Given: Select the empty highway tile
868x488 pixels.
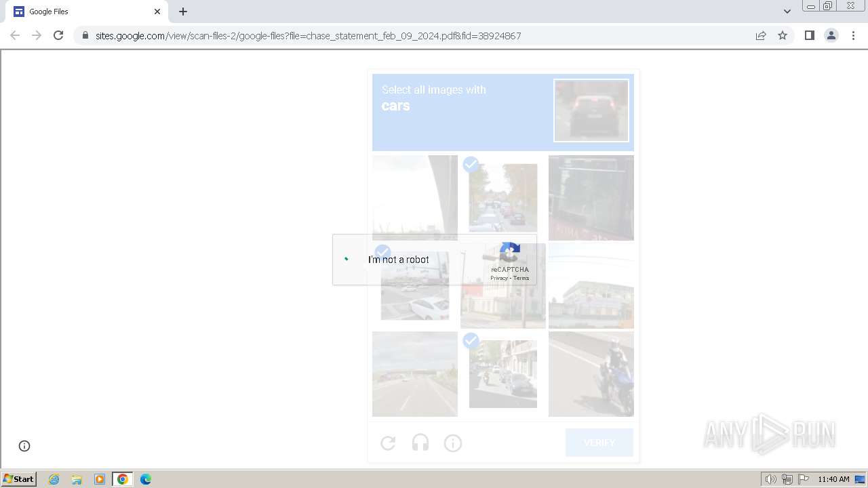Looking at the screenshot, I should [x=415, y=374].
